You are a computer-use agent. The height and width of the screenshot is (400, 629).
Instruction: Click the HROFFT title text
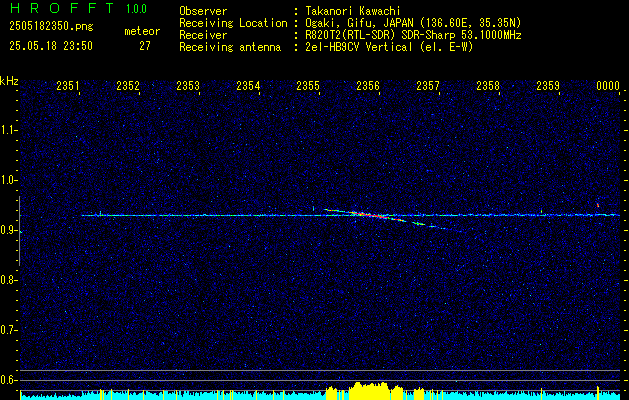pyautogui.click(x=62, y=8)
